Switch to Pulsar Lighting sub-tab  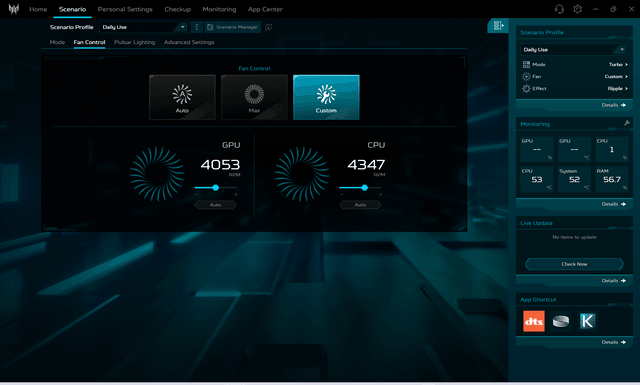(135, 42)
